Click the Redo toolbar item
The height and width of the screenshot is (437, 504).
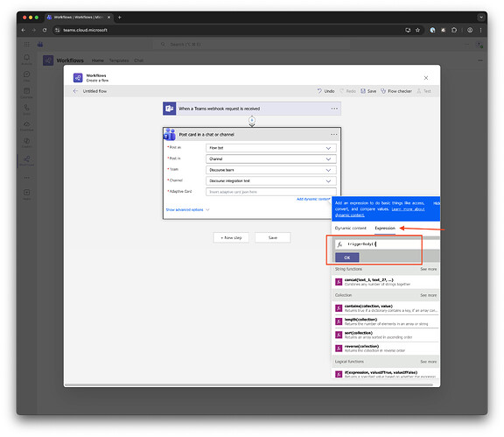(347, 91)
